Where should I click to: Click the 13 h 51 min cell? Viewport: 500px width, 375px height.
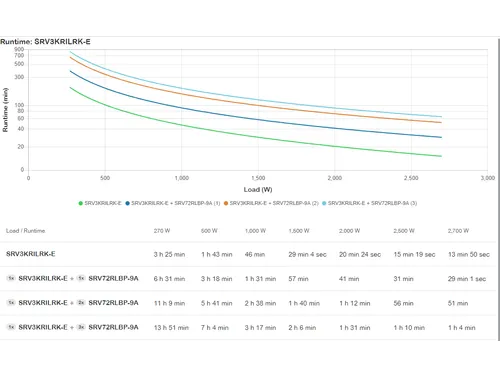pos(171,328)
